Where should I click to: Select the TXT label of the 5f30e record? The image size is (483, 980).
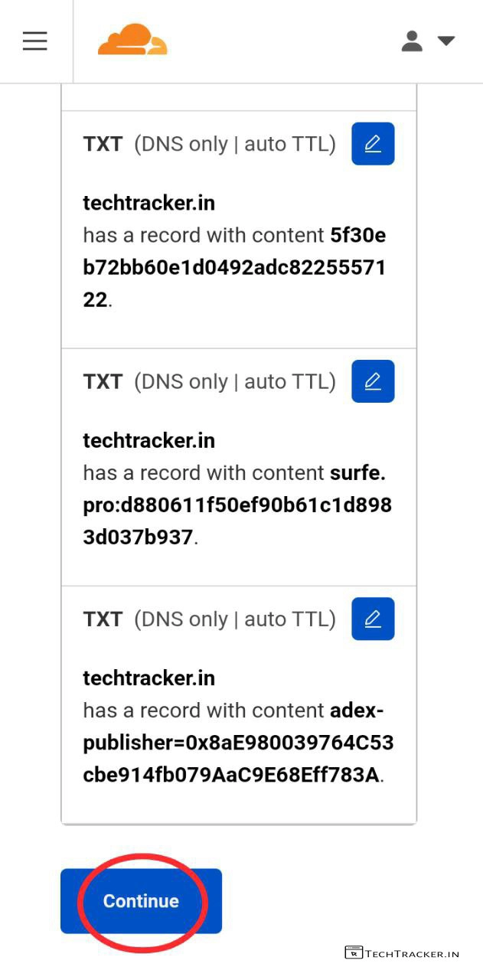click(x=103, y=145)
